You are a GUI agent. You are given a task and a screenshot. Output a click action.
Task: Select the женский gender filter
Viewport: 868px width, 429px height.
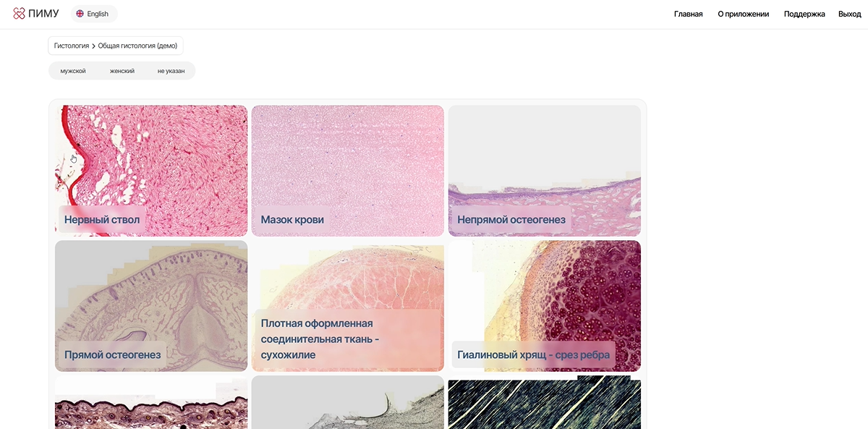[x=122, y=71]
